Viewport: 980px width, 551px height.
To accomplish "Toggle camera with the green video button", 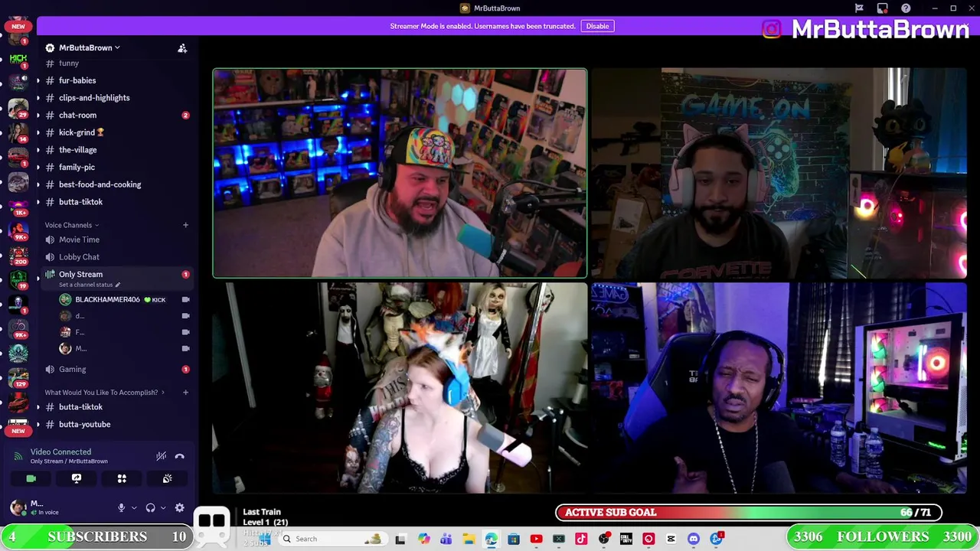I will click(31, 478).
